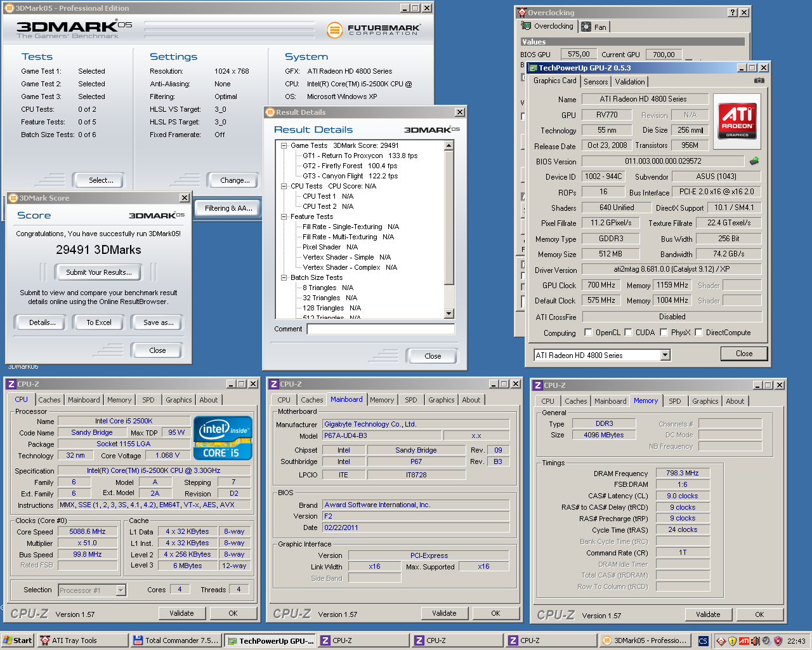Click the GPU-Z title bar icon
The width and height of the screenshot is (812, 650).
(533, 68)
